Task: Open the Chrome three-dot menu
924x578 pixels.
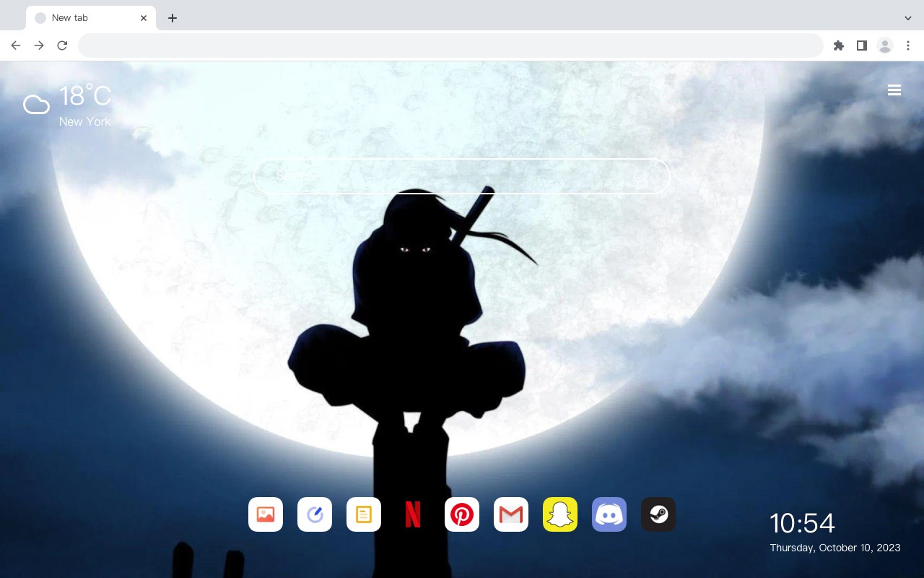Action: click(908, 46)
